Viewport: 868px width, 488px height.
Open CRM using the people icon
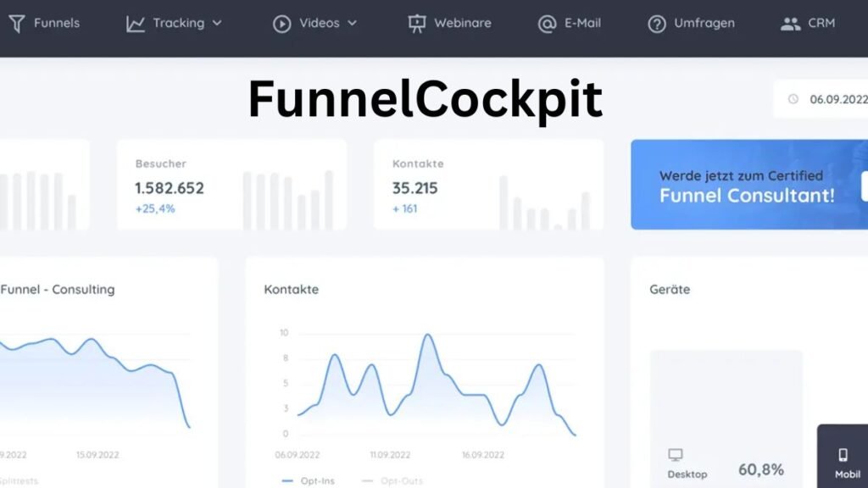(x=792, y=23)
